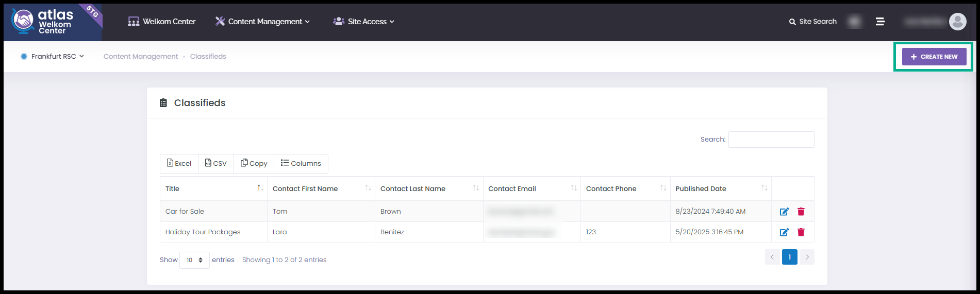980x294 pixels.
Task: Focus the table Search input field
Action: [771, 140]
